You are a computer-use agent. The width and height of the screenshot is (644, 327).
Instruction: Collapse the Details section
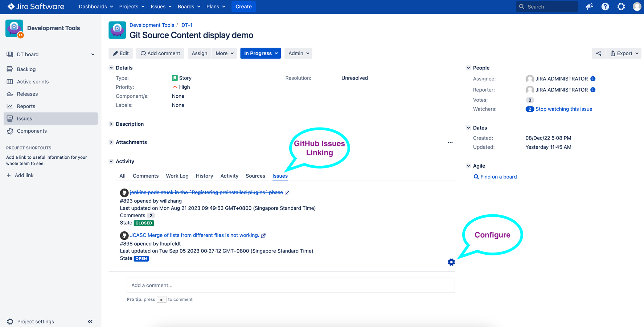pyautogui.click(x=111, y=68)
